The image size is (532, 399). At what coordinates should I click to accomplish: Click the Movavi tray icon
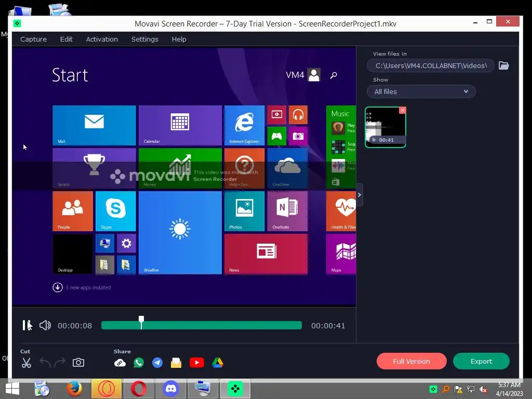tap(433, 389)
